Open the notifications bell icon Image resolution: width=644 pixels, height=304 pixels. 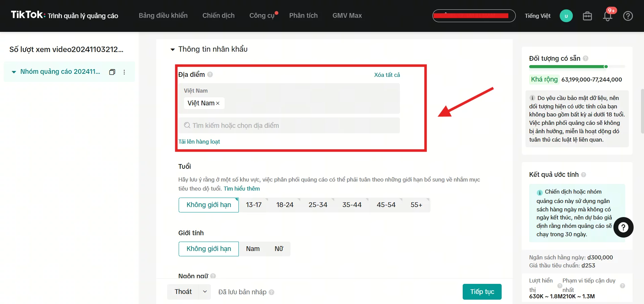click(607, 16)
